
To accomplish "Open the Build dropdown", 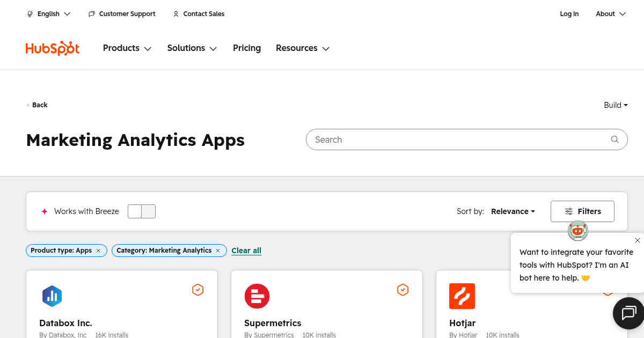I will pos(616,105).
